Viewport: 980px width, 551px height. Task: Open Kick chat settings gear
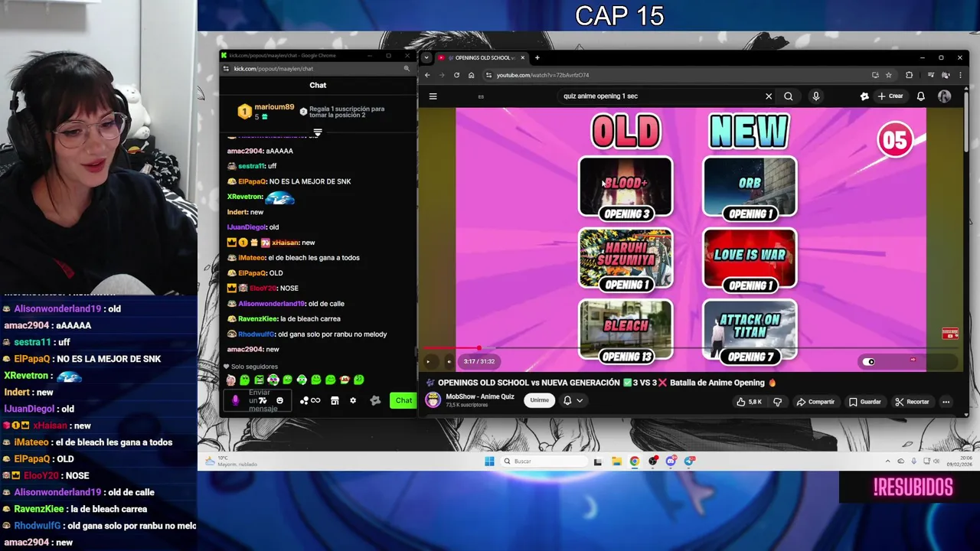pos(353,400)
